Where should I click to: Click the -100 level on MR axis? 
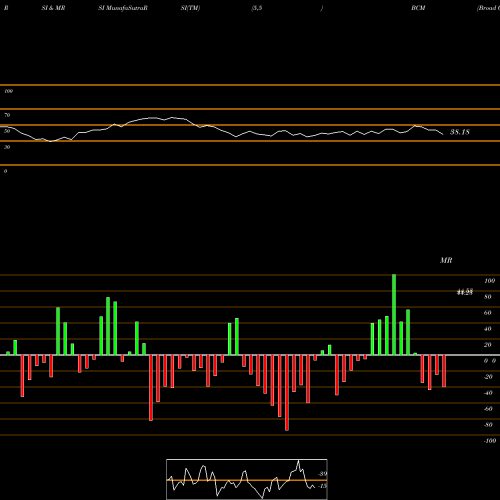490,441
